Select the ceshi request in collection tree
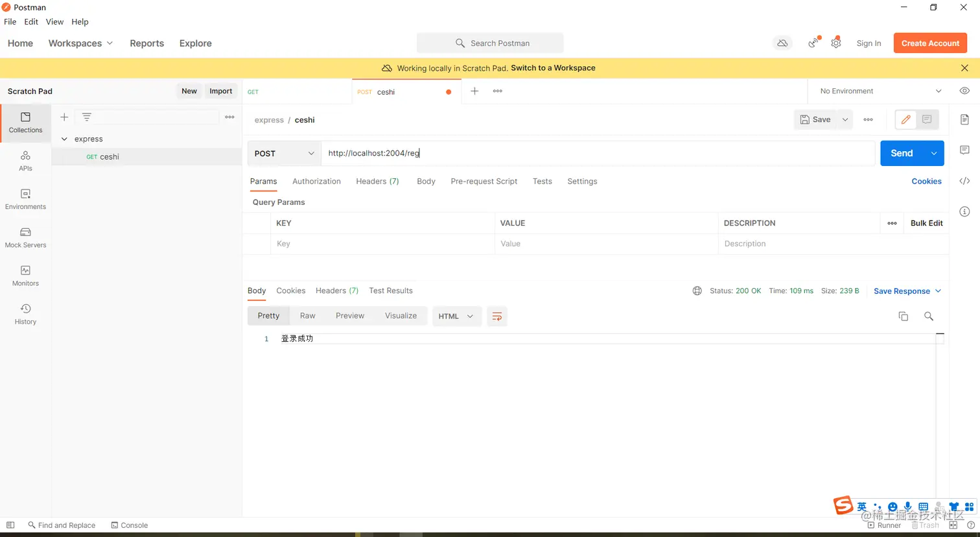Screen dimensions: 980x537 coord(146,156)
